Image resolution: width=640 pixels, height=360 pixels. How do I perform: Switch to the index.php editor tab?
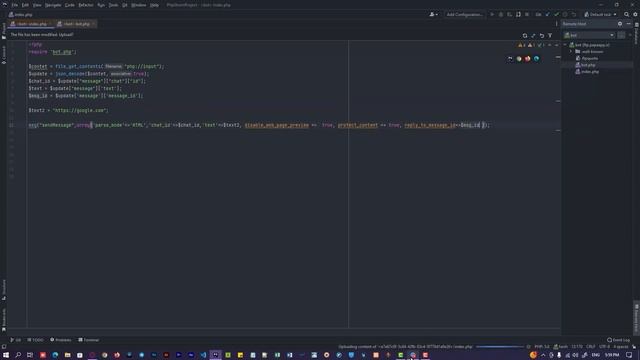31,24
